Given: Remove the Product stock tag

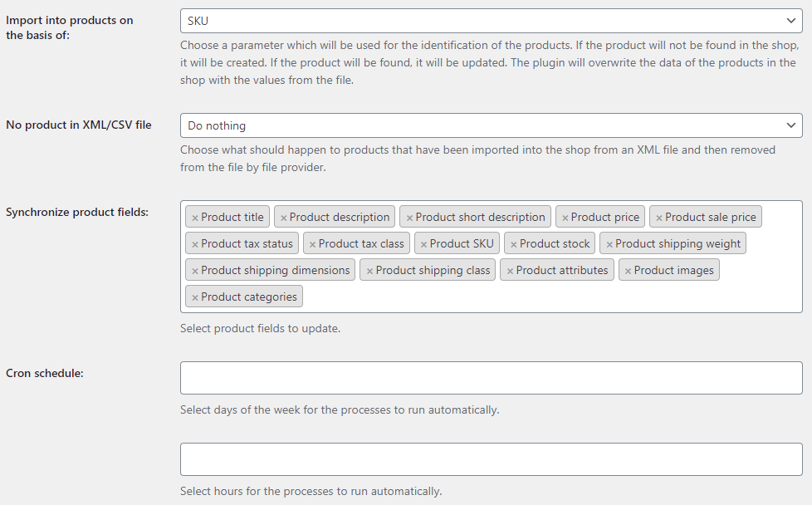Looking at the screenshot, I should (x=513, y=244).
